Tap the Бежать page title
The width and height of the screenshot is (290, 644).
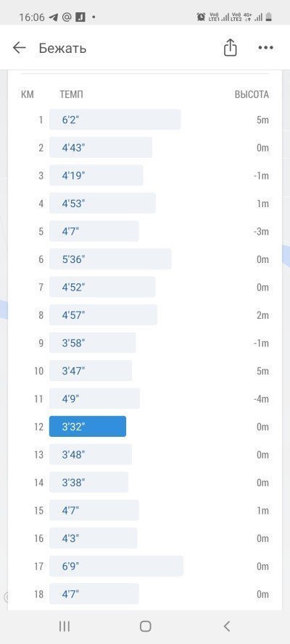tap(62, 48)
